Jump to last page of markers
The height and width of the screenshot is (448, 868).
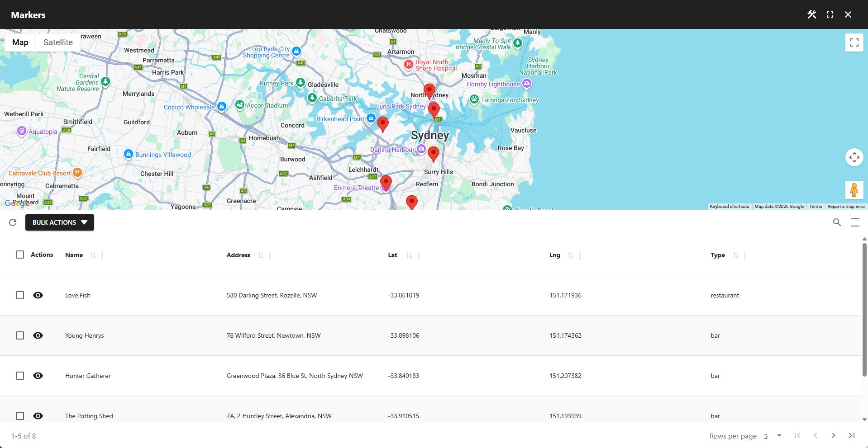pyautogui.click(x=851, y=435)
